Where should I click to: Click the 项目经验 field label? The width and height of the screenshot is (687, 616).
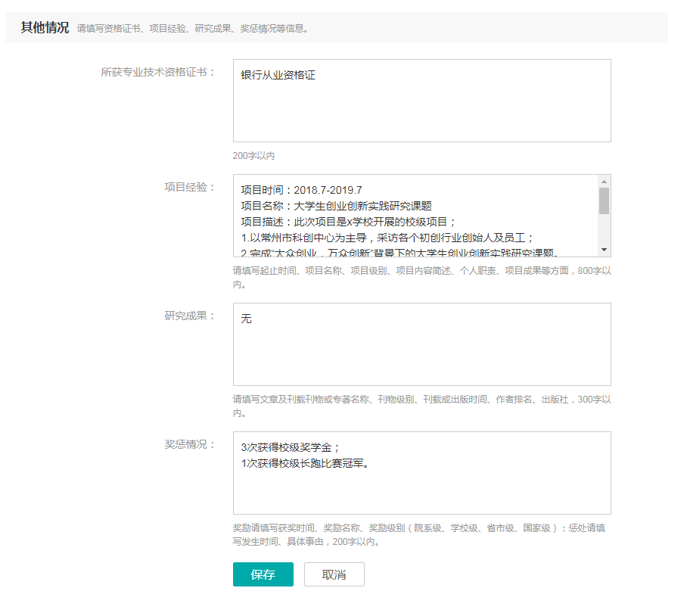[x=189, y=188]
